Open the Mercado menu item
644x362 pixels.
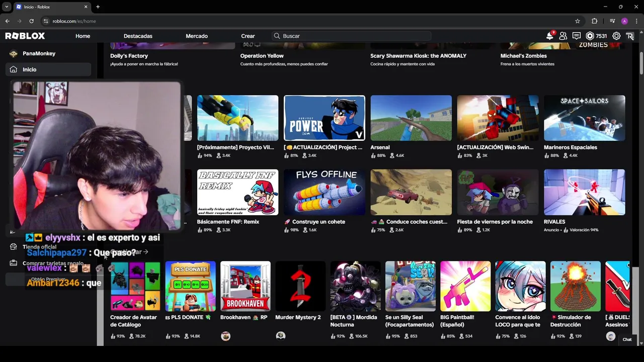tap(197, 36)
